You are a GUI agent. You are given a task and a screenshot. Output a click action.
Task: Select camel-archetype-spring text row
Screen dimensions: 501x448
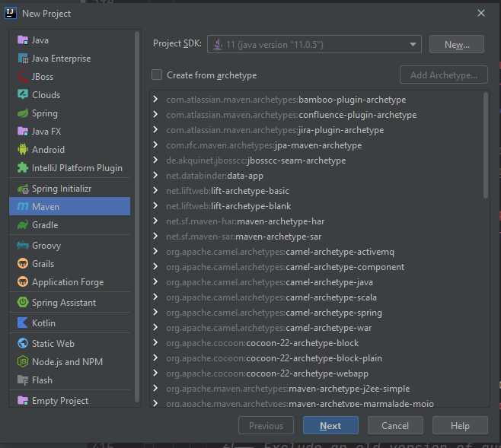(274, 313)
